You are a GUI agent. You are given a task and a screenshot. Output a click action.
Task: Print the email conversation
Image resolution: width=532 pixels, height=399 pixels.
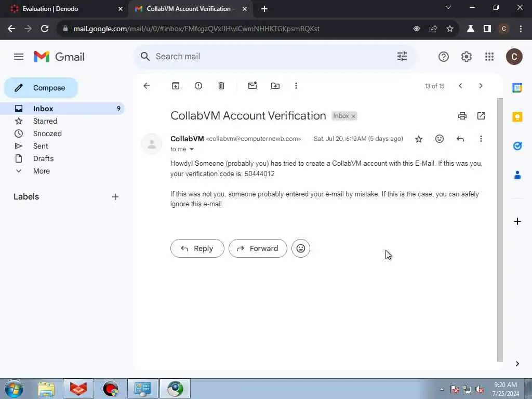tap(462, 116)
